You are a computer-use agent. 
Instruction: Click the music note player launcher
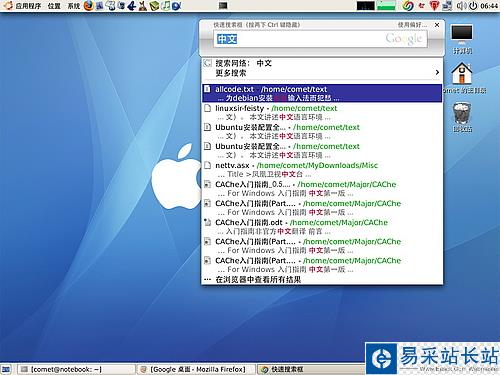coord(166,5)
